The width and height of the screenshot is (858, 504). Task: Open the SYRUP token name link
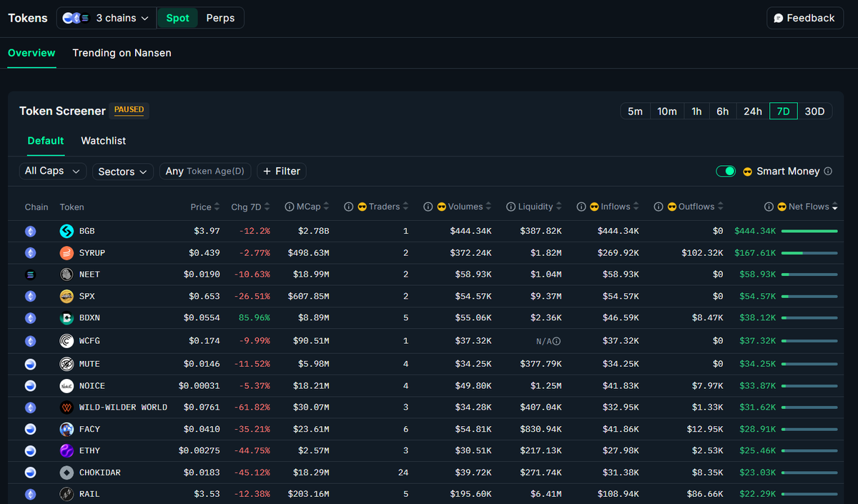[x=92, y=253]
